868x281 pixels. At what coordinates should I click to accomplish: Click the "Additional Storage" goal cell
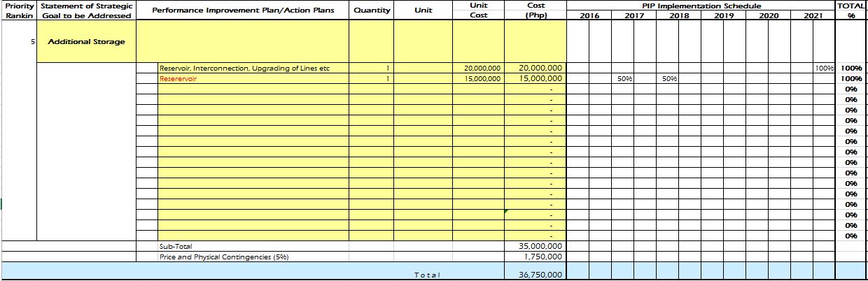[x=85, y=41]
